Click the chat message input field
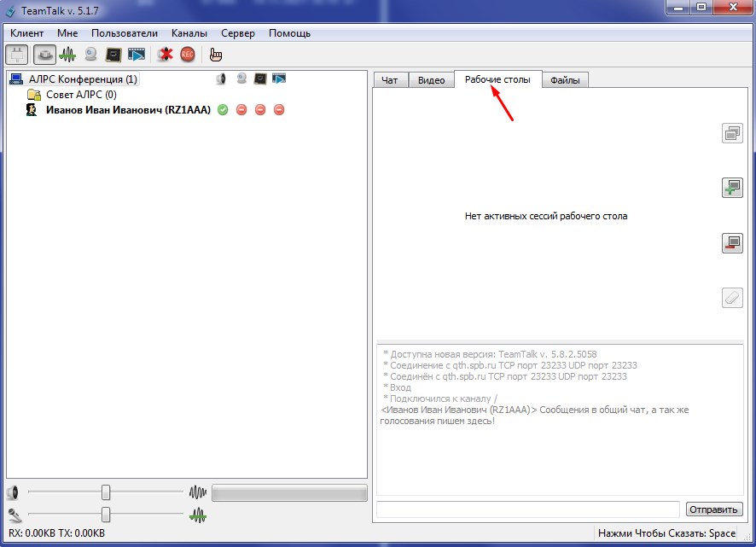The width and height of the screenshot is (756, 547). [527, 509]
